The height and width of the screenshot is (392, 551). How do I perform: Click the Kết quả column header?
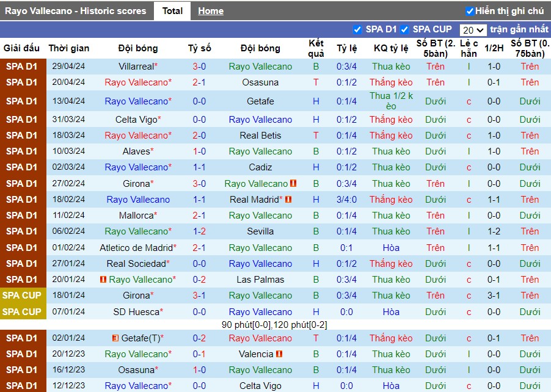coord(316,48)
